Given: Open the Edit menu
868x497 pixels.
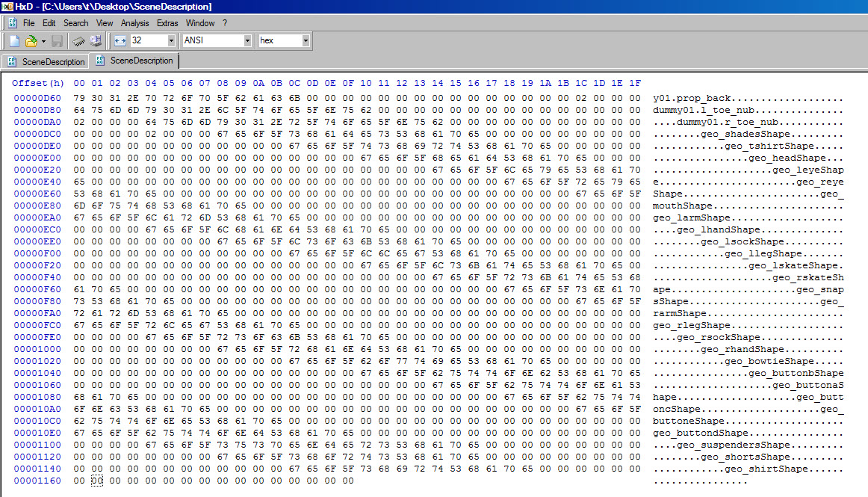Looking at the screenshot, I should click(x=49, y=23).
